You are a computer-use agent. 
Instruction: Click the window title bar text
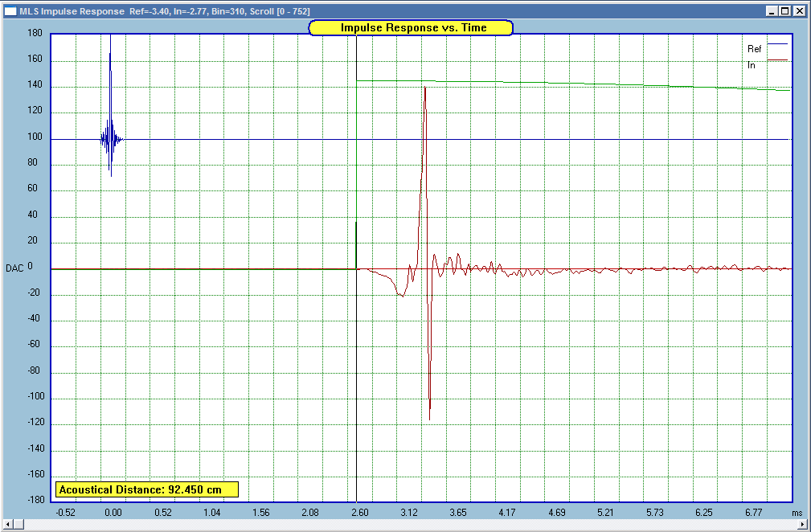[x=165, y=11]
